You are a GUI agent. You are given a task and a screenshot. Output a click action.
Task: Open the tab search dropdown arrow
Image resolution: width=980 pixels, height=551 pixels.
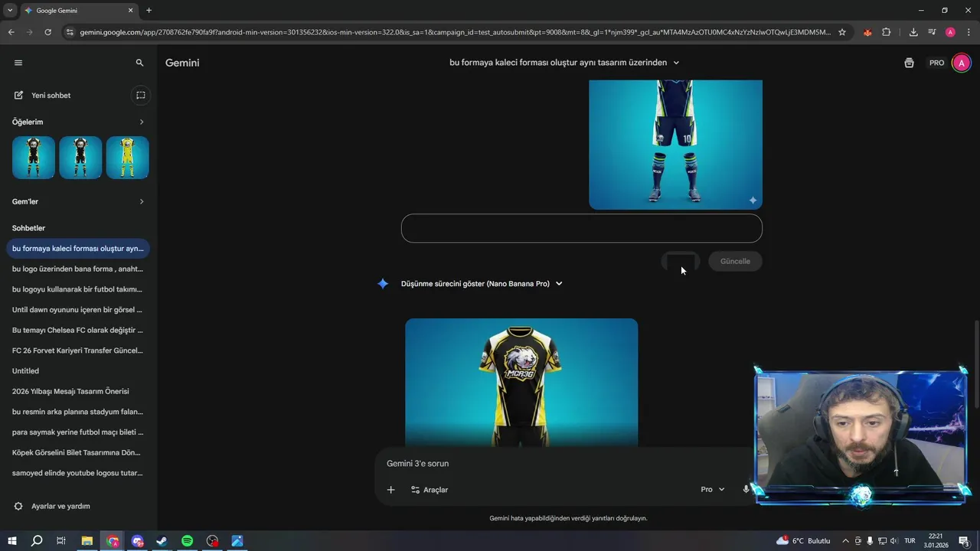click(x=10, y=11)
